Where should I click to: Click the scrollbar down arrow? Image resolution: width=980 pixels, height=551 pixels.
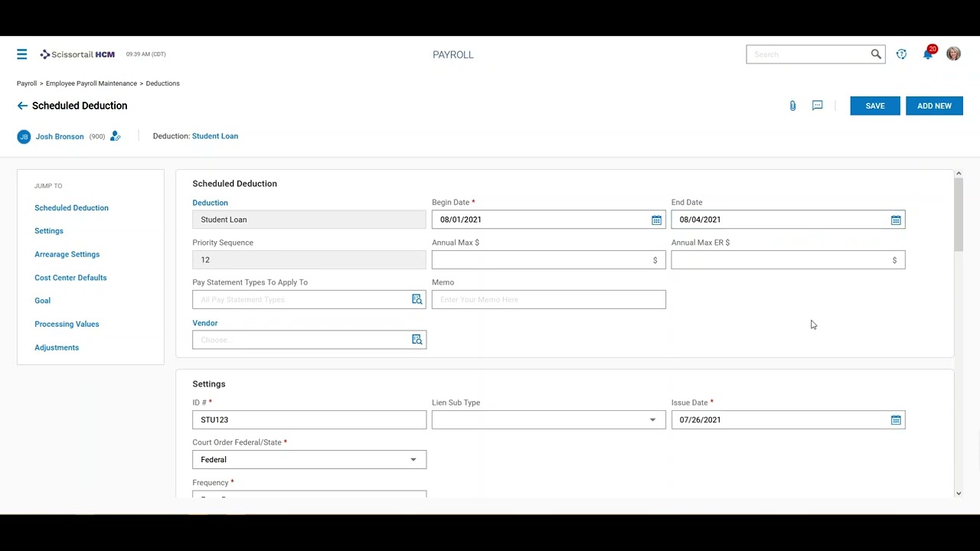click(x=958, y=494)
